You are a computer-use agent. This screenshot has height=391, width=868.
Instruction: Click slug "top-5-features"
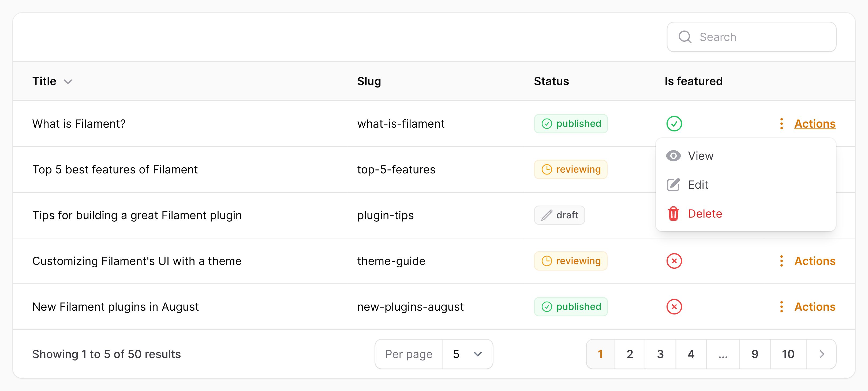click(396, 170)
